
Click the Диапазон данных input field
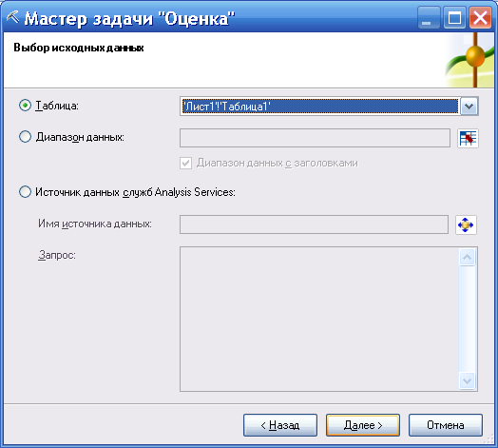[315, 138]
